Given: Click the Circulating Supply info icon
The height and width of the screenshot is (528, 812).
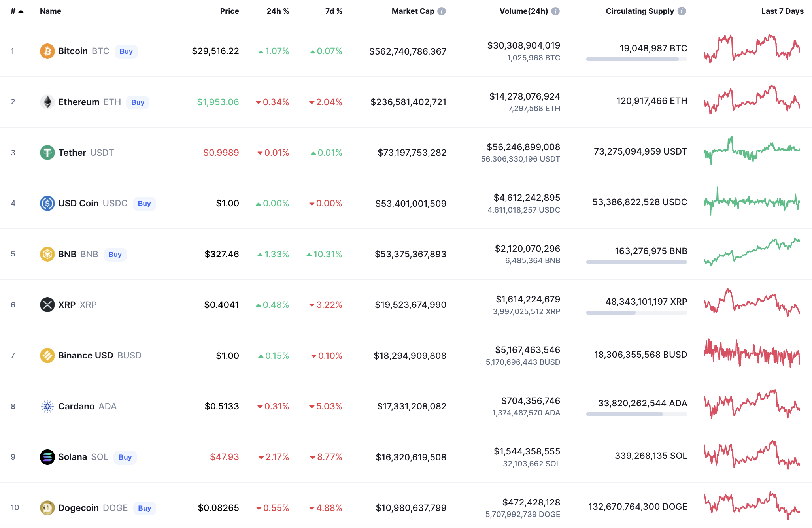Looking at the screenshot, I should (682, 11).
